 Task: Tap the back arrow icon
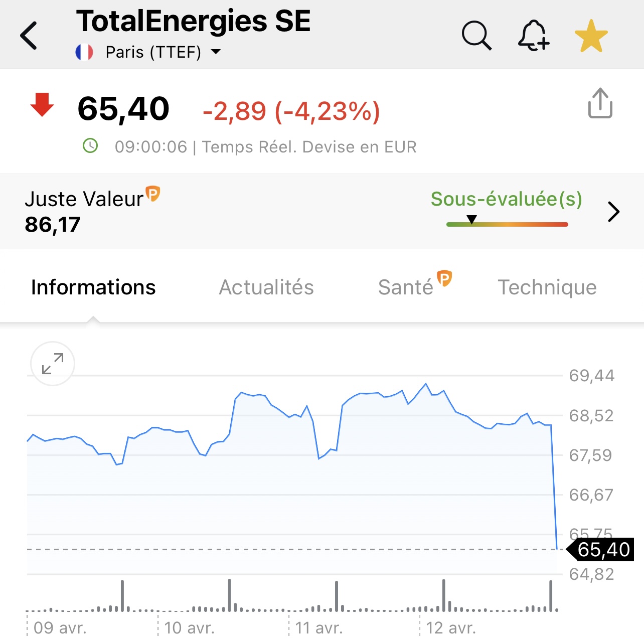point(29,36)
